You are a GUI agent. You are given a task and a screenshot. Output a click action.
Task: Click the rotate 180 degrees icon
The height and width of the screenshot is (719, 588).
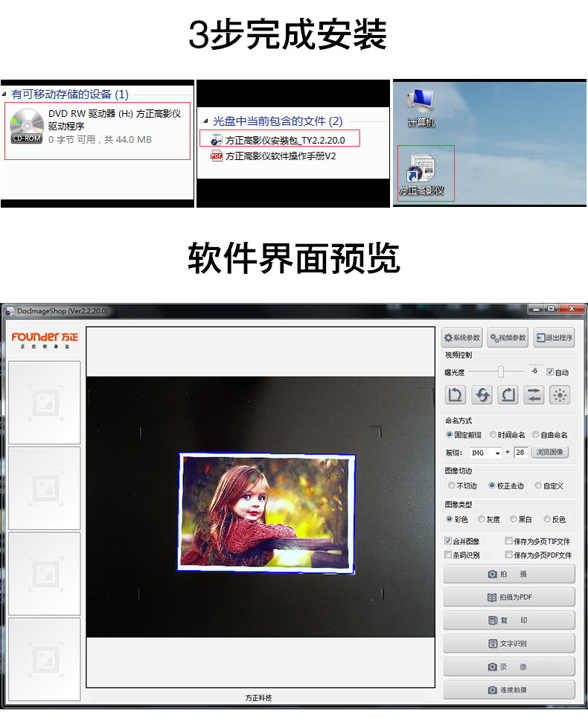click(482, 394)
